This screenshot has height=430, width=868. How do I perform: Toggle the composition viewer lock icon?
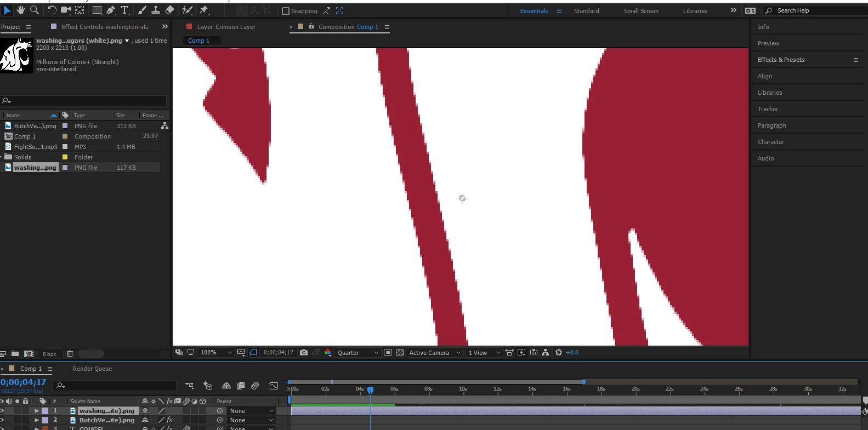tap(311, 26)
